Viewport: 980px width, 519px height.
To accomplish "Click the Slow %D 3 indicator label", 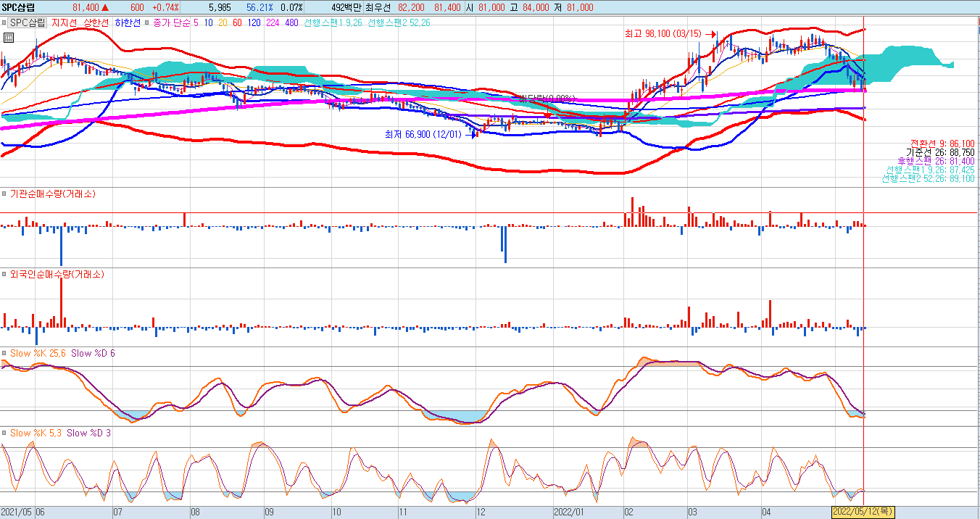I will click(x=88, y=433).
